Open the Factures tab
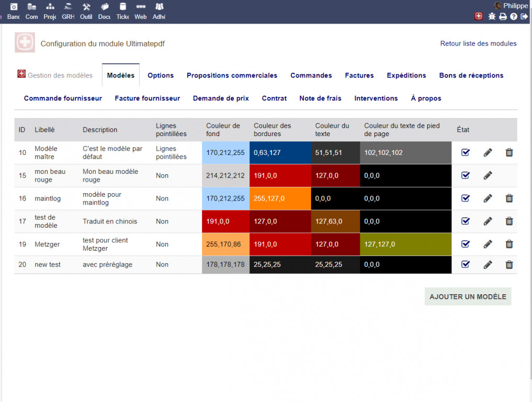 pos(359,75)
